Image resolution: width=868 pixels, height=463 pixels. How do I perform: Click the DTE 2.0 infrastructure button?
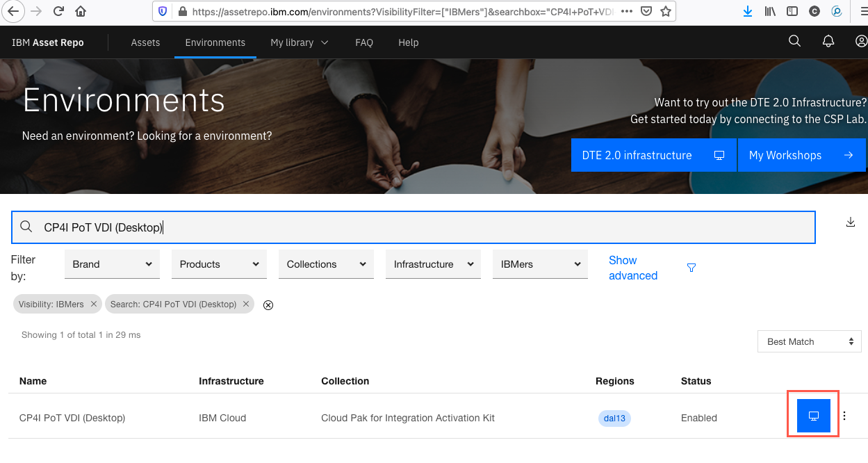coord(653,155)
